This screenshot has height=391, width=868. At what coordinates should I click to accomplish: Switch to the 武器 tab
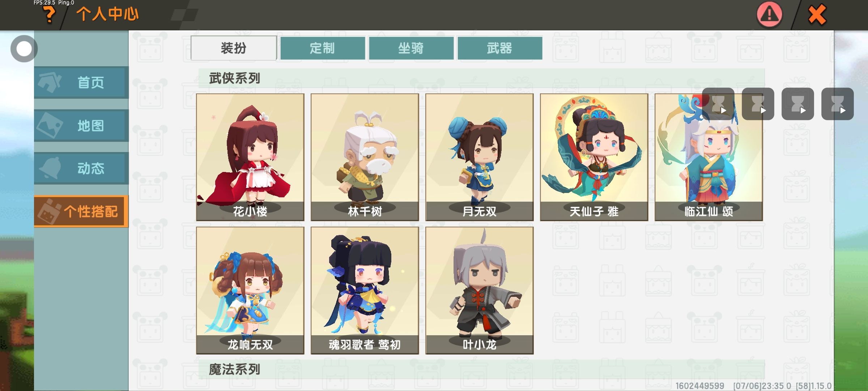coord(500,48)
